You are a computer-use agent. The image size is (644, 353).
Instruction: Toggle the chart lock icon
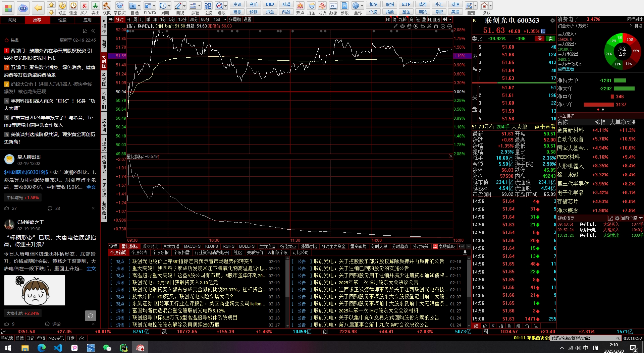click(x=436, y=26)
